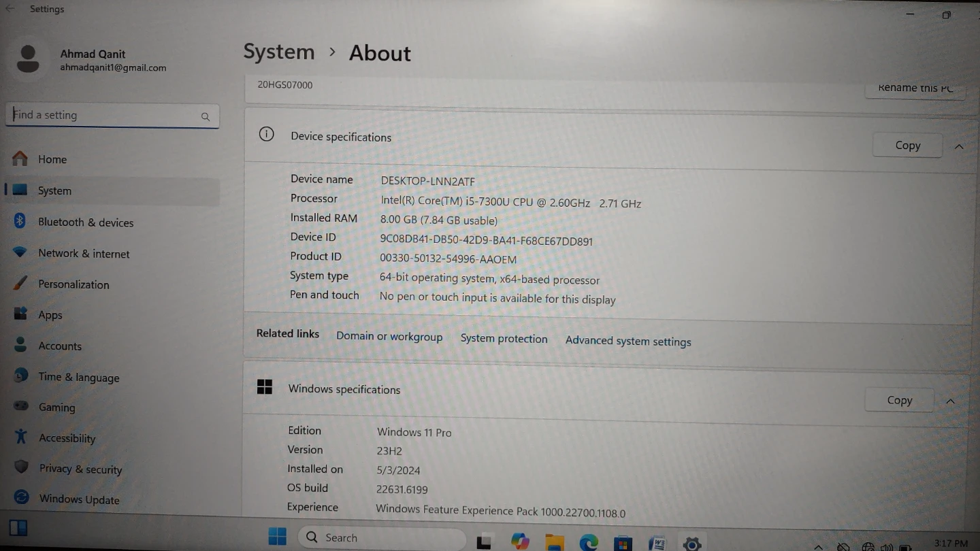980x551 pixels.
Task: Click the Find a setting search box
Action: (x=112, y=116)
